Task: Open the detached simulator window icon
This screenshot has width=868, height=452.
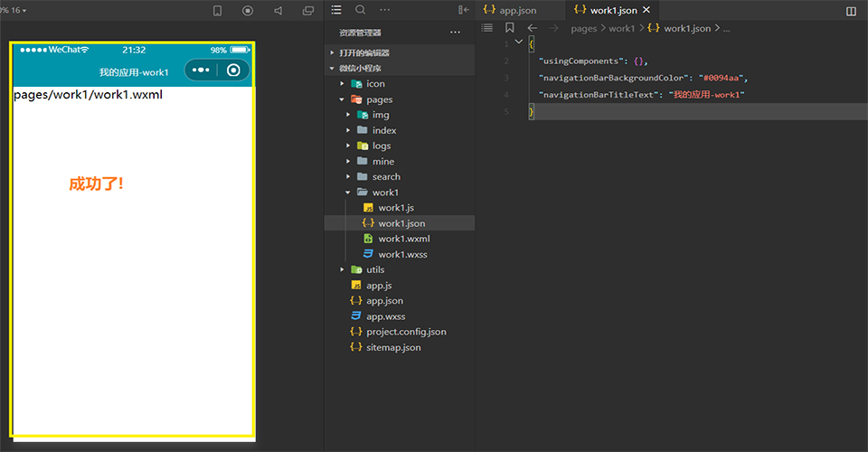Action: pyautogui.click(x=308, y=11)
